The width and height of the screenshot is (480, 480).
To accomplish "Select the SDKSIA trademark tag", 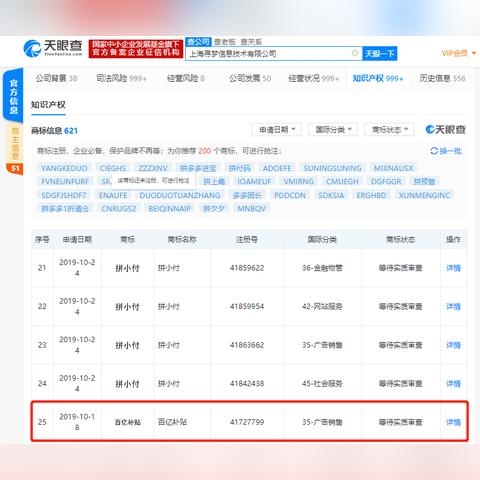I will 331,195.
